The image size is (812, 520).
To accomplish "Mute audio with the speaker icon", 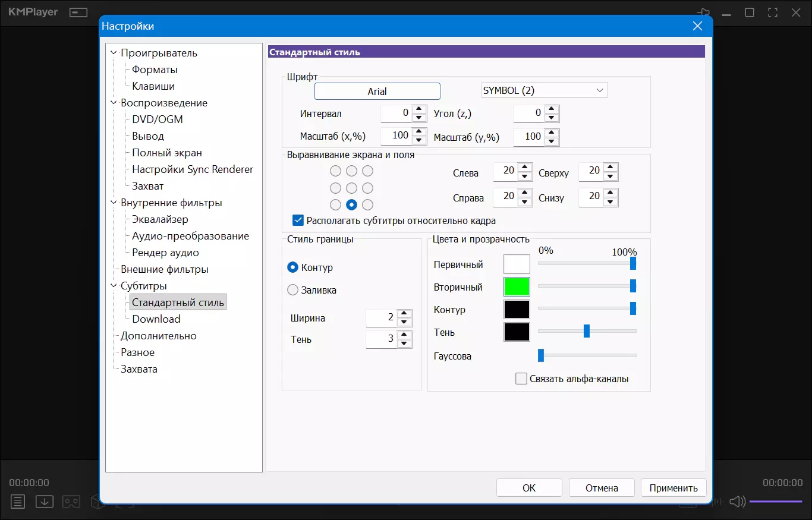I will 737,502.
